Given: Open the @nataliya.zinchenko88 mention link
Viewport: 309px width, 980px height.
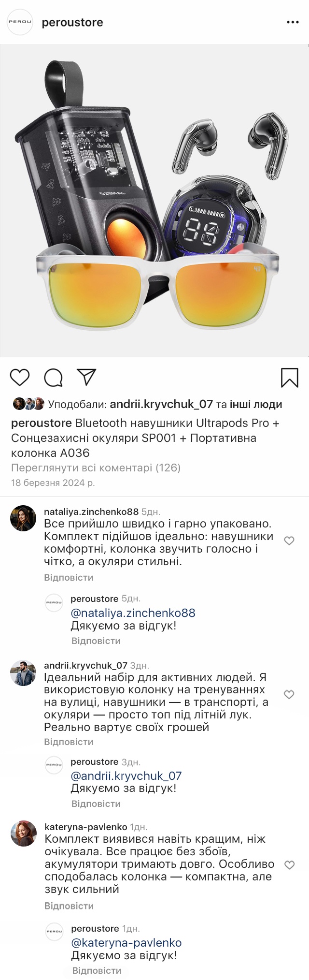Looking at the screenshot, I should pos(133,613).
